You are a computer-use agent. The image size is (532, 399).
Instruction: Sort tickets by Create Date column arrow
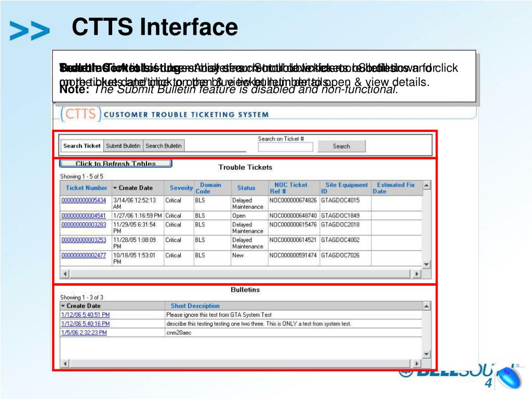click(x=115, y=188)
